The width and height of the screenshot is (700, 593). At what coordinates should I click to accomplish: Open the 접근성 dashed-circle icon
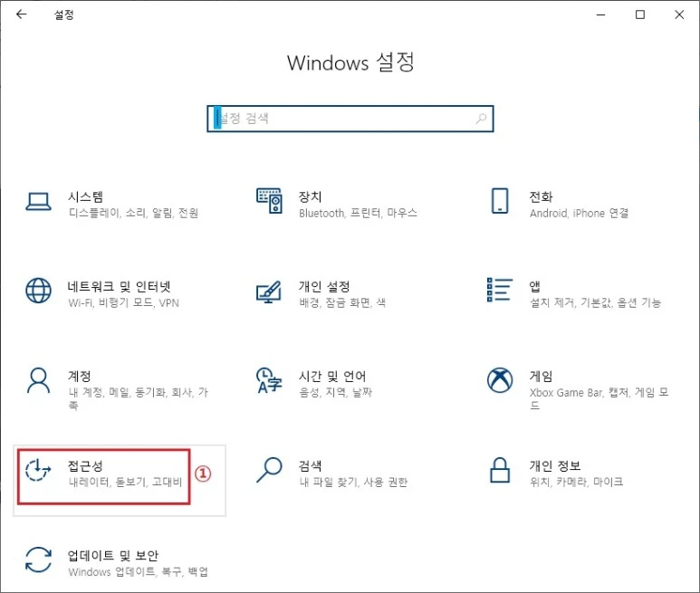pos(38,470)
